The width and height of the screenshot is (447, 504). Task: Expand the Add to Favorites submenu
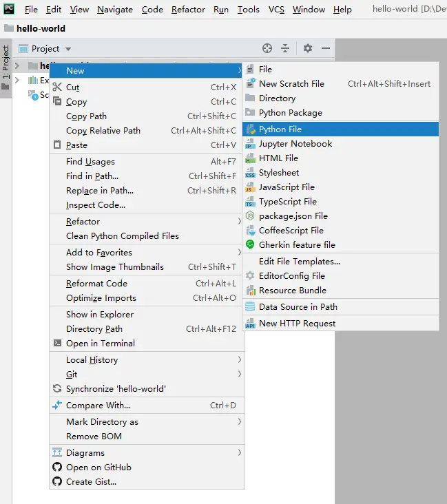click(239, 252)
